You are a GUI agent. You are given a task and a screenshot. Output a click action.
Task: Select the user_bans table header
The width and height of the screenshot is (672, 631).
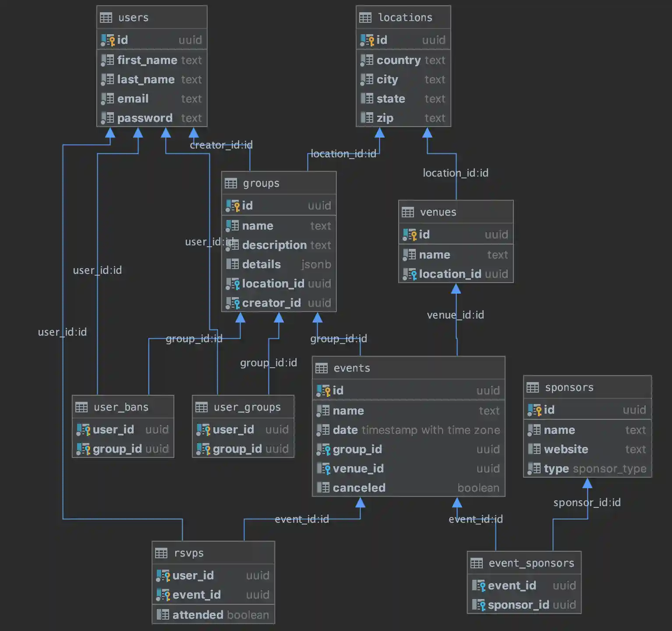click(122, 407)
